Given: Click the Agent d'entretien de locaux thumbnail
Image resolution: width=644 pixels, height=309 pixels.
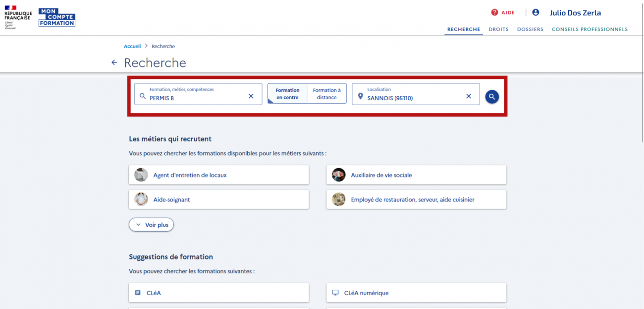Looking at the screenshot, I should [141, 175].
